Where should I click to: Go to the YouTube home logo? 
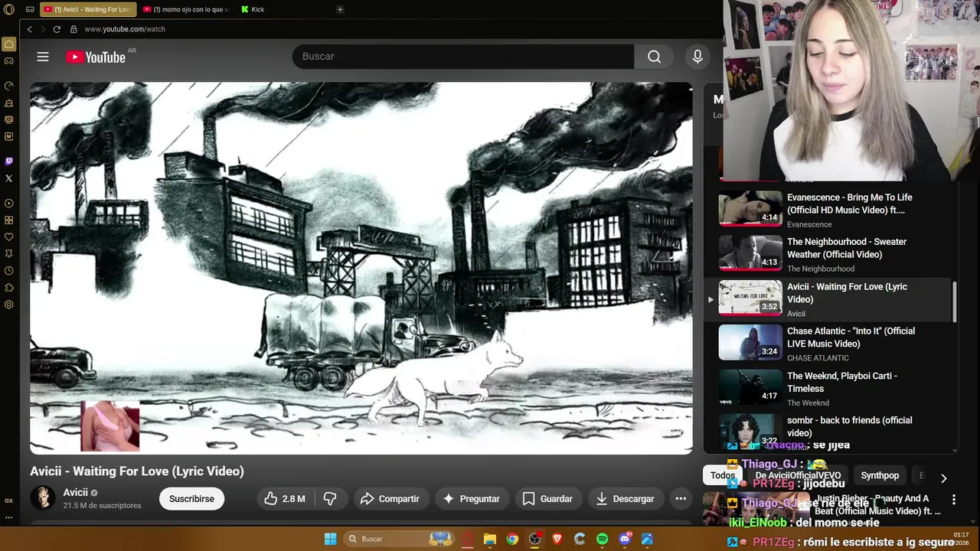[96, 57]
